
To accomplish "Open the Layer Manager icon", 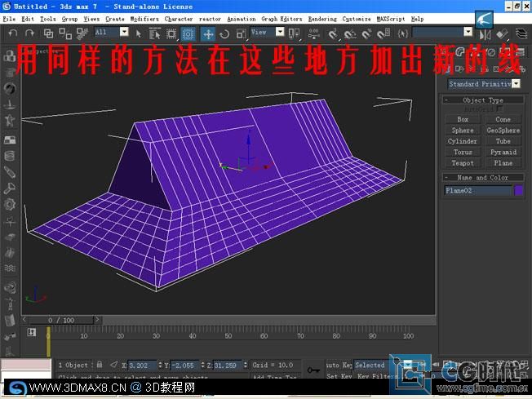I will (x=521, y=33).
